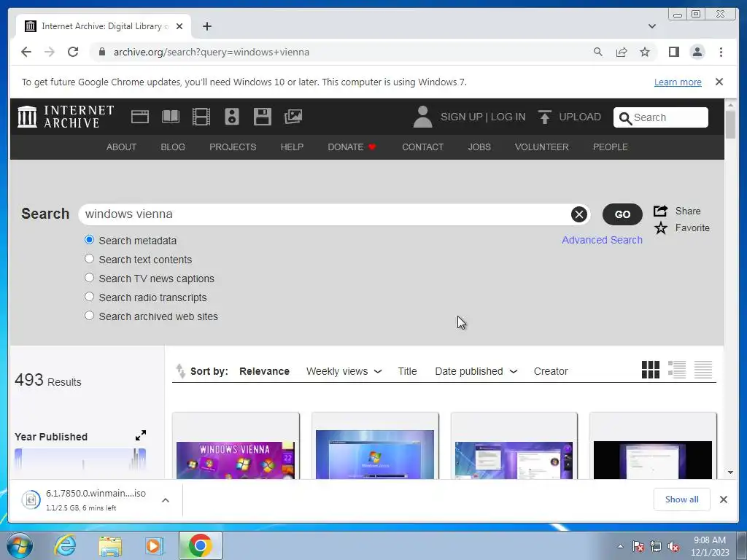The image size is (747, 560).
Task: Switch results to compact list view
Action: click(x=703, y=370)
